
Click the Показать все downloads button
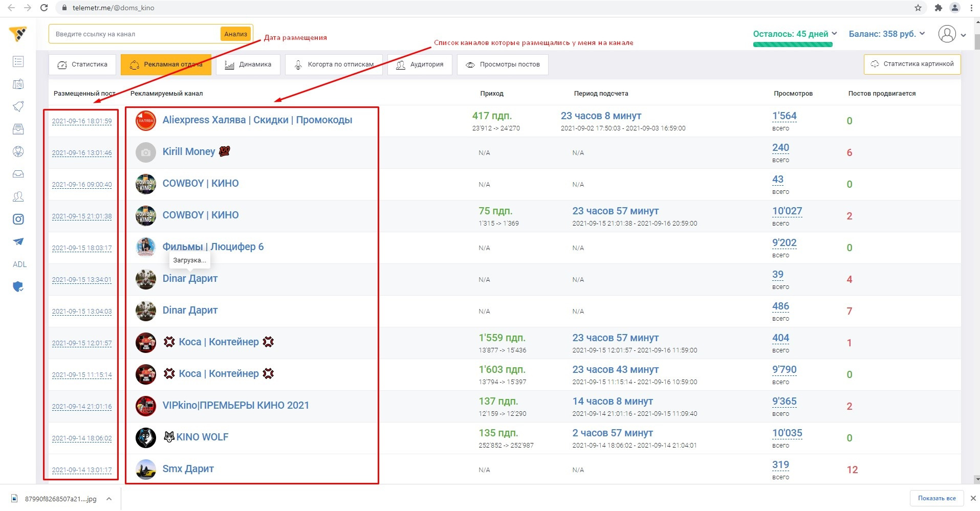point(937,498)
